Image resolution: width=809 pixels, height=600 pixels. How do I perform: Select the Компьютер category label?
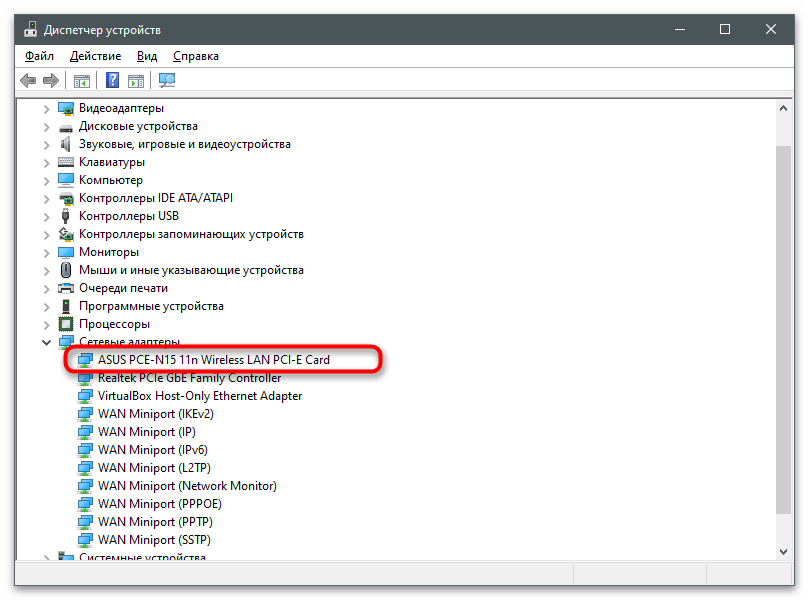[x=110, y=181]
